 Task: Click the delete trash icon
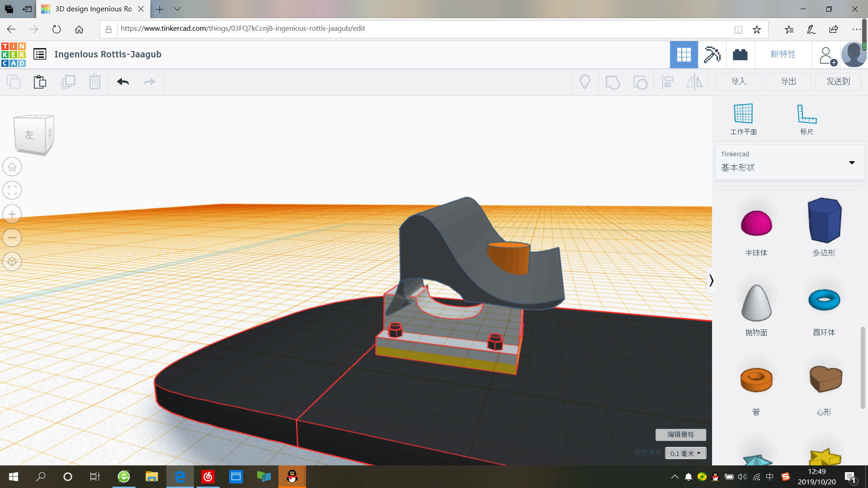pos(95,82)
